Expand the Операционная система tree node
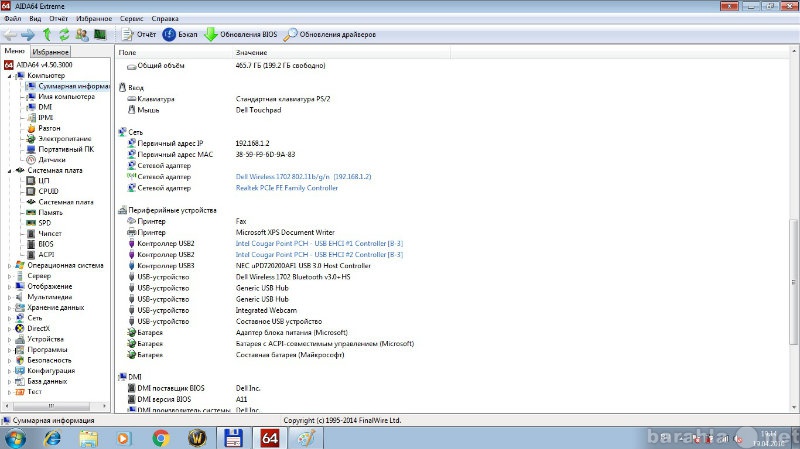This screenshot has width=800, height=449. click(x=9, y=265)
